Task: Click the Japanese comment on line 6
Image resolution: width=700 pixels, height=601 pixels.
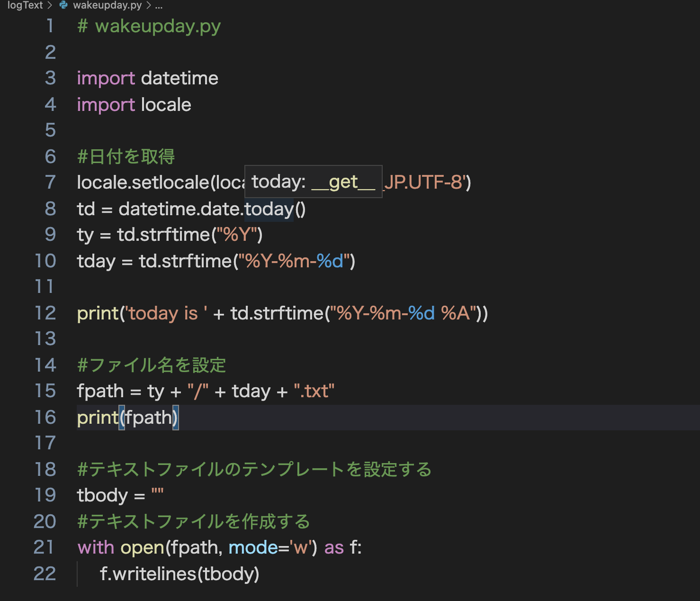Action: (126, 156)
